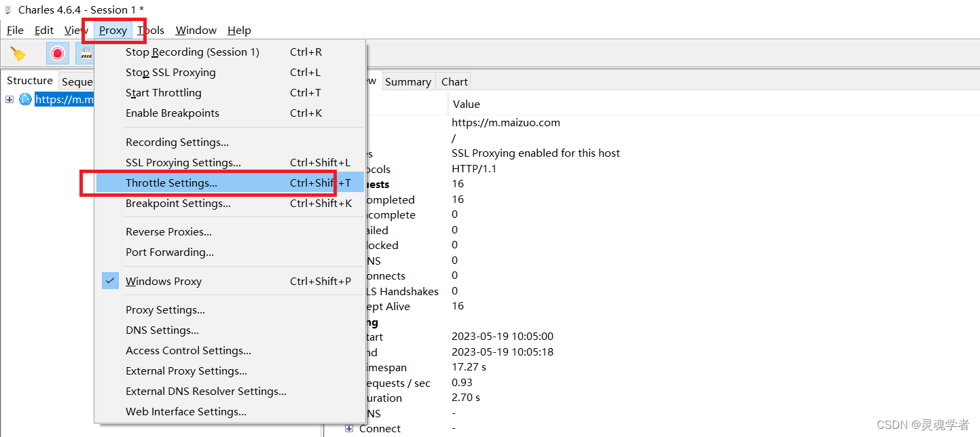This screenshot has height=437, width=980.
Task: Open Throttle Settings...
Action: click(x=230, y=183)
